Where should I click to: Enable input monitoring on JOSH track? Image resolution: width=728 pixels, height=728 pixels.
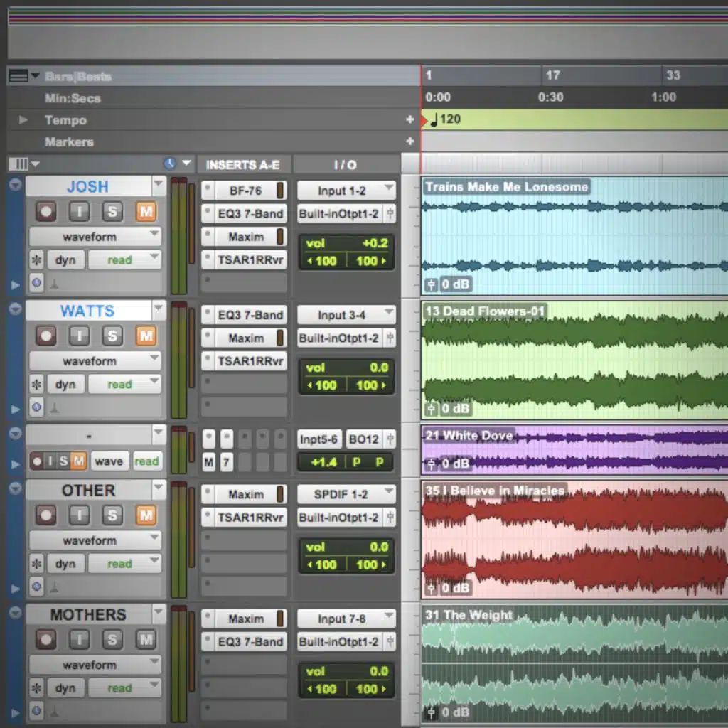80,211
